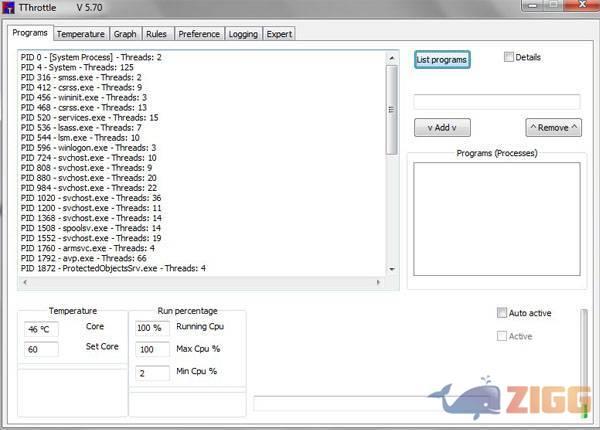Open the Graph tab

tap(125, 34)
